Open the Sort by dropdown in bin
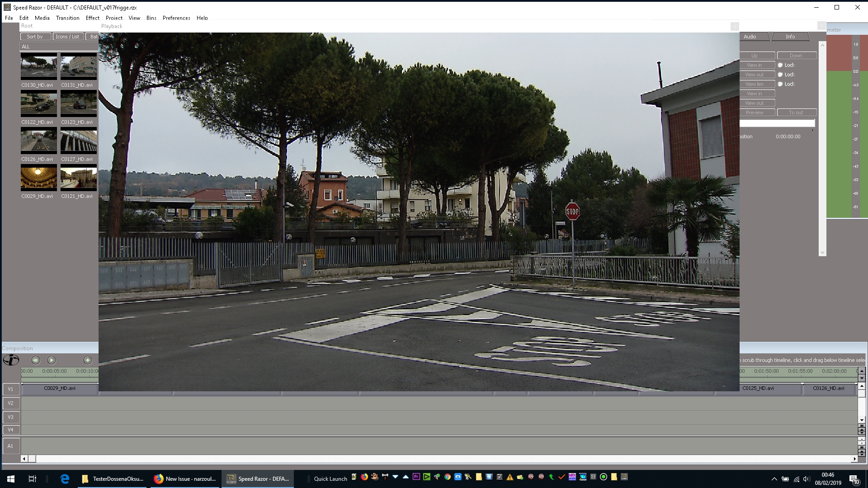 35,37
